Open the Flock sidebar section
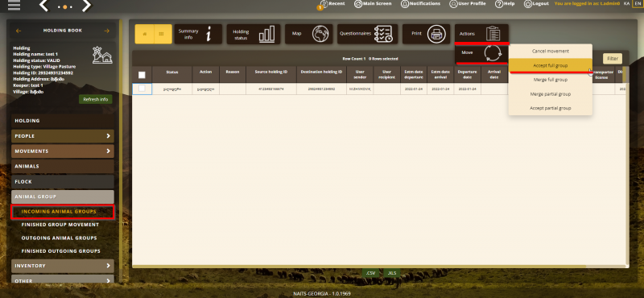644x298 pixels. point(63,182)
